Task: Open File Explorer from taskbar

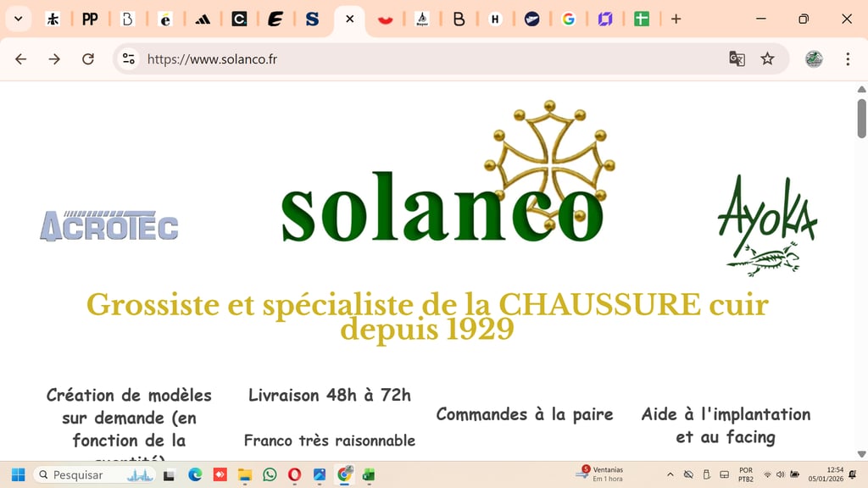Action: tap(245, 474)
